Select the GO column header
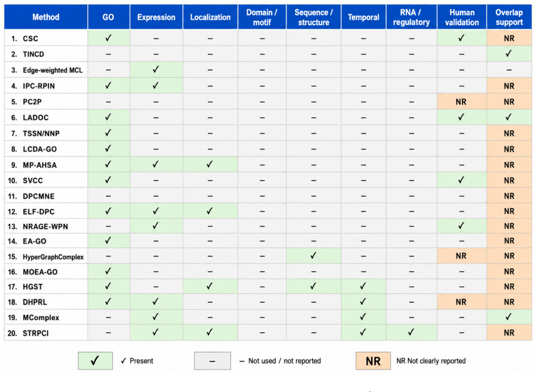This screenshot has height=392, width=536. (108, 17)
